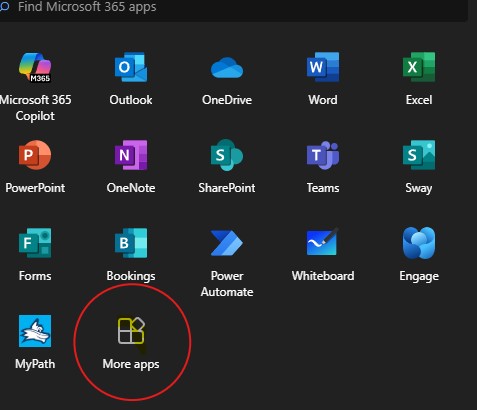Image resolution: width=477 pixels, height=410 pixels.
Task: Open the OneDrive cloud icon
Action: (227, 68)
